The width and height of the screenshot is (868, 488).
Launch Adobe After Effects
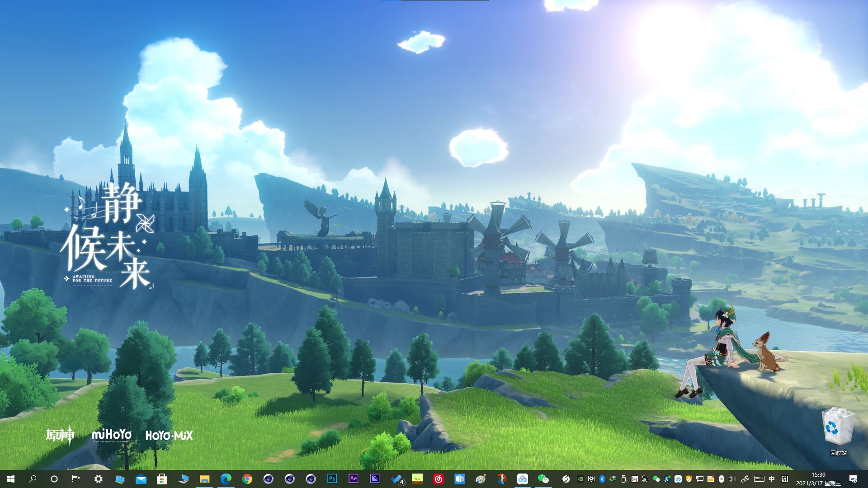354,479
